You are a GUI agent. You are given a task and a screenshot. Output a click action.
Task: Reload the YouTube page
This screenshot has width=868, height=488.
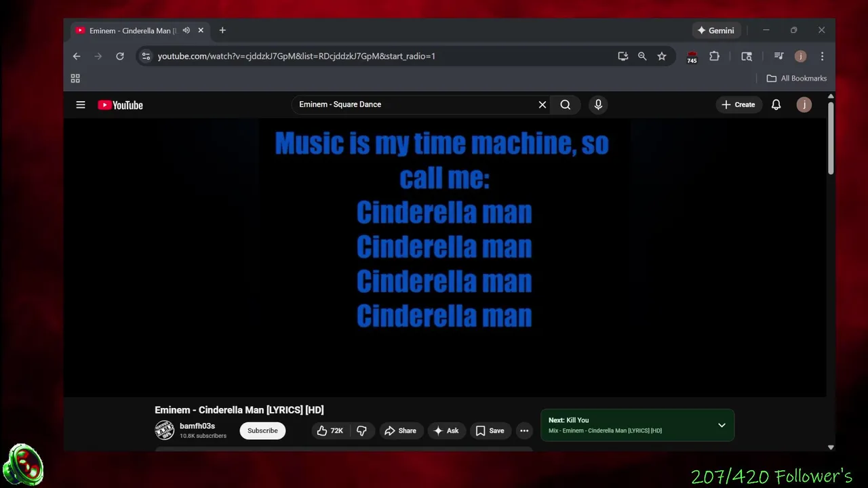tap(120, 56)
